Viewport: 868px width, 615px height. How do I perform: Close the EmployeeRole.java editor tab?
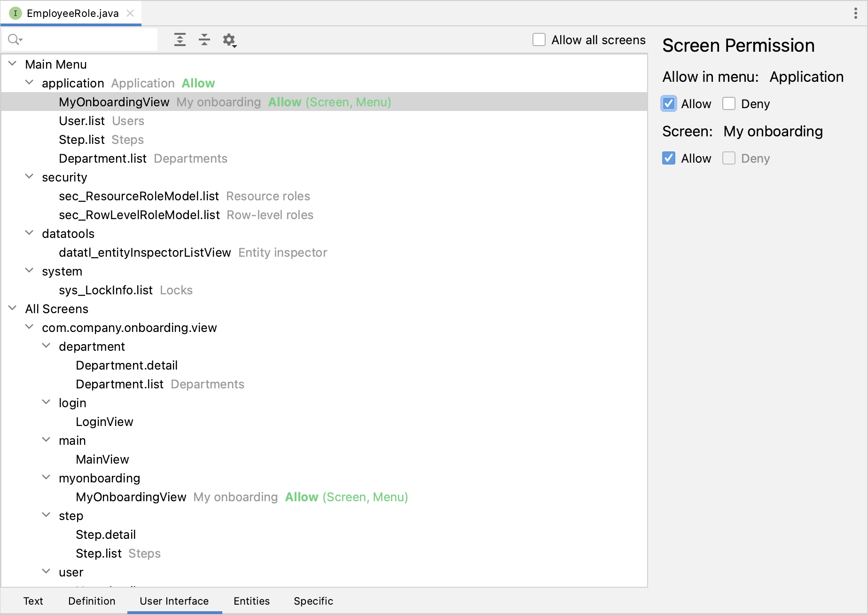[x=131, y=13]
